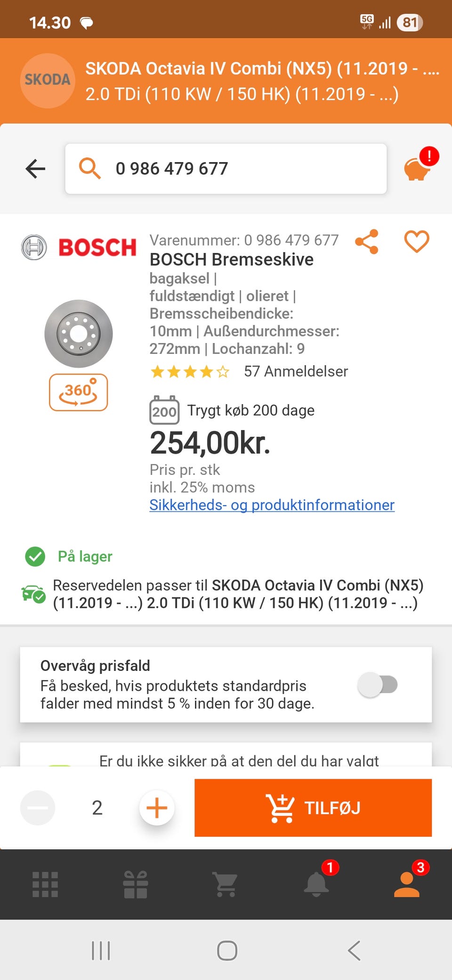Open the Sikkerheds- og produktinformationer link
The height and width of the screenshot is (980, 452).
(272, 505)
